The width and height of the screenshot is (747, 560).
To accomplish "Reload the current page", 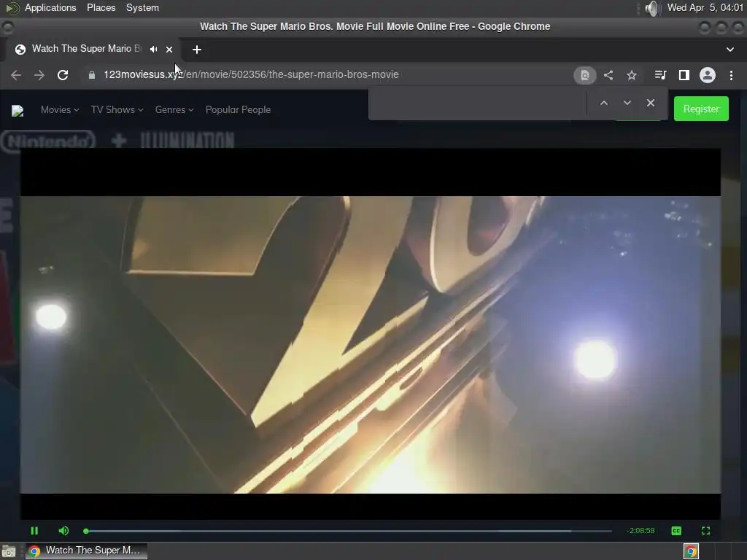I will coord(63,75).
